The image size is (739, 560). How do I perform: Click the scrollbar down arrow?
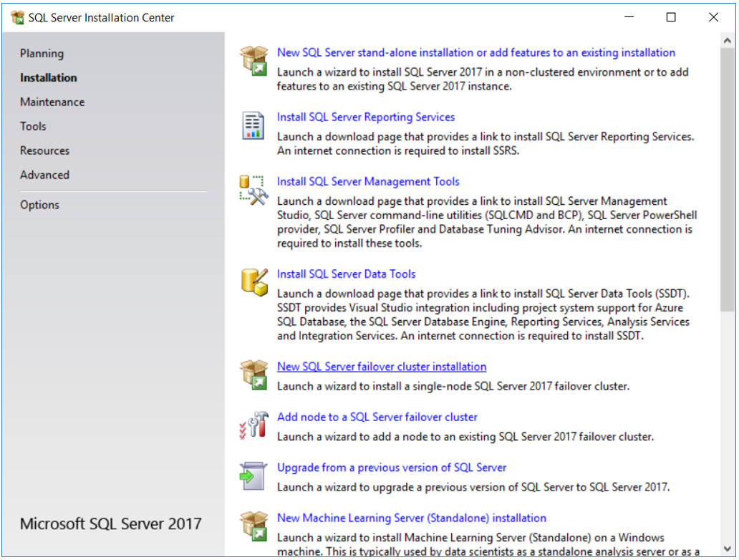(728, 549)
